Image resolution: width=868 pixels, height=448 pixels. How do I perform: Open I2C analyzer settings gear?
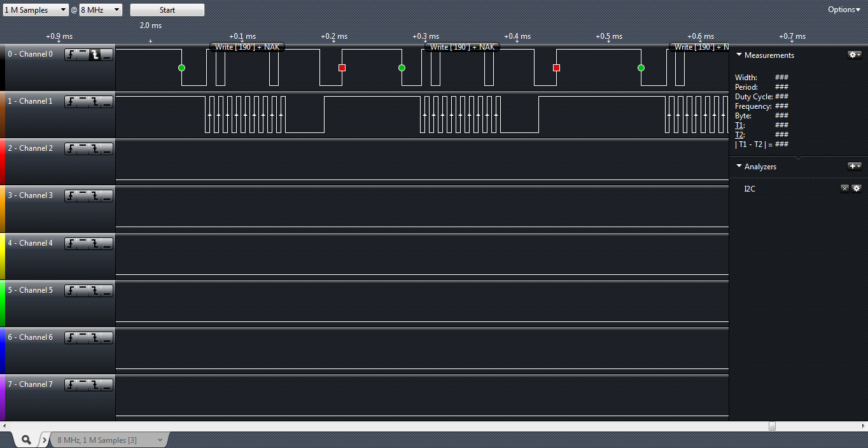tap(857, 188)
